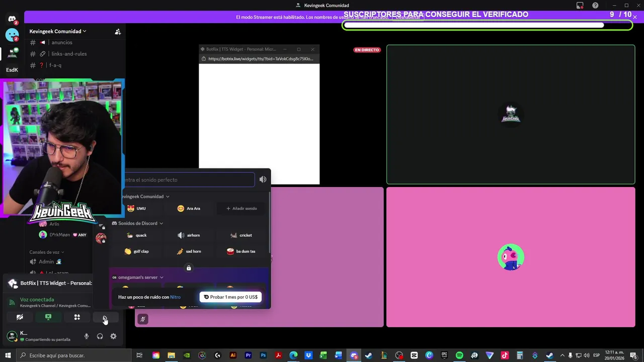Click Añadir sonido button
Viewport: 644px width, 362px height.
[x=242, y=209]
